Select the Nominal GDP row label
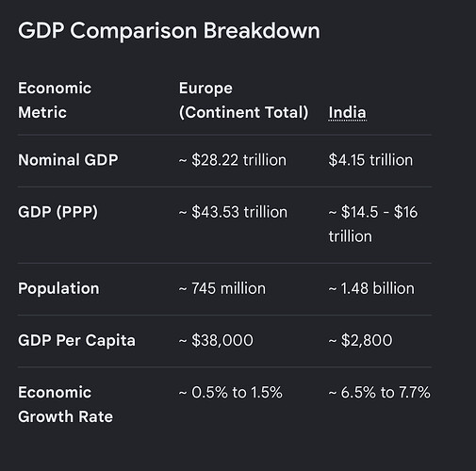476x471 pixels. coord(68,160)
